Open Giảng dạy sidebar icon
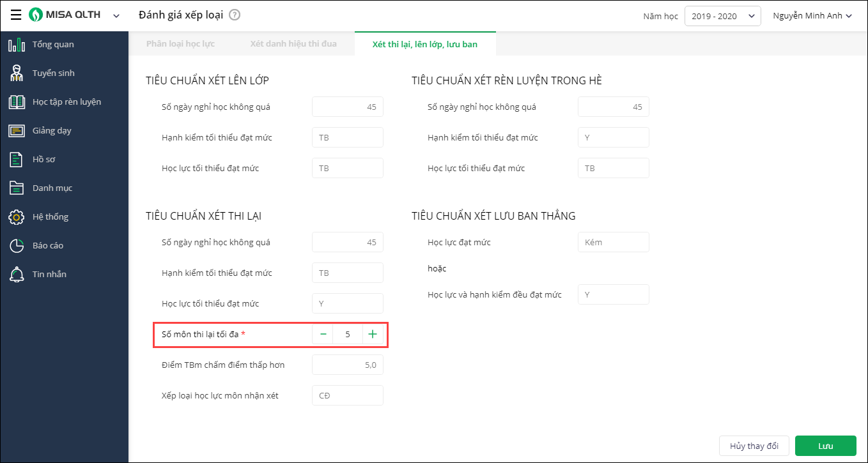This screenshot has width=868, height=463. point(17,131)
